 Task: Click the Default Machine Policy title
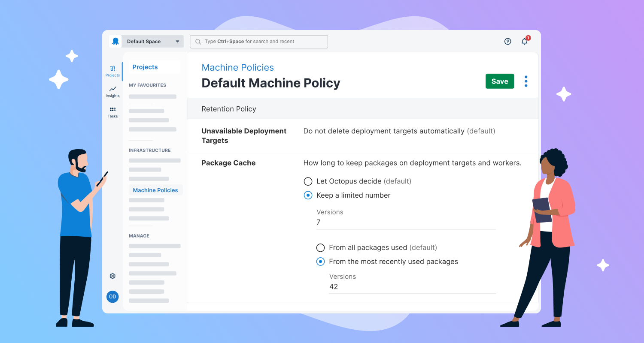tap(271, 83)
